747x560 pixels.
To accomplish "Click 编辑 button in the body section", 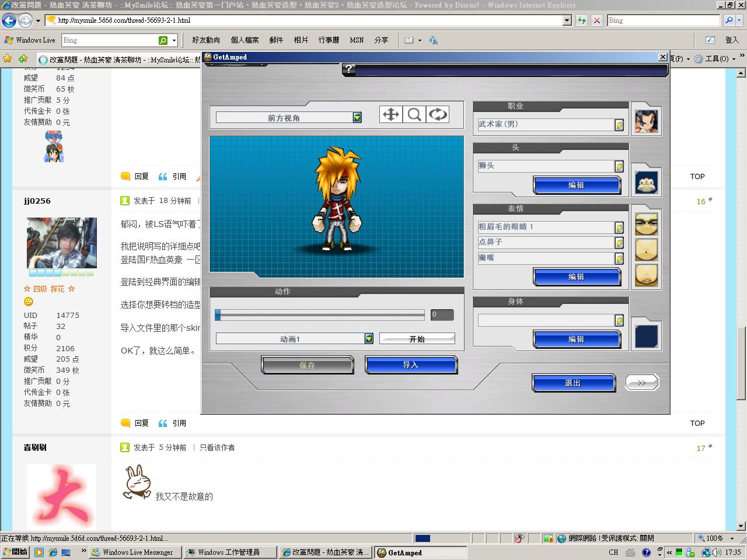I will click(576, 339).
